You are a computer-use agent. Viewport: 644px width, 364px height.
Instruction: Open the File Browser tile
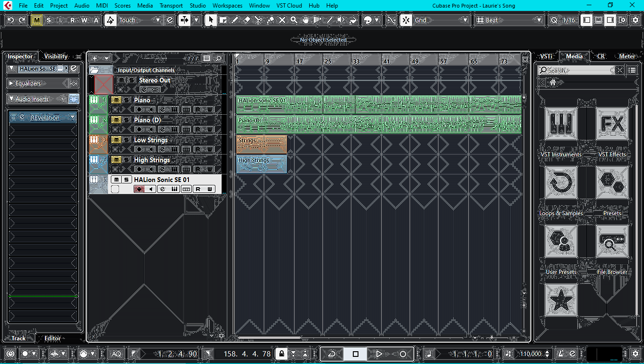click(612, 241)
